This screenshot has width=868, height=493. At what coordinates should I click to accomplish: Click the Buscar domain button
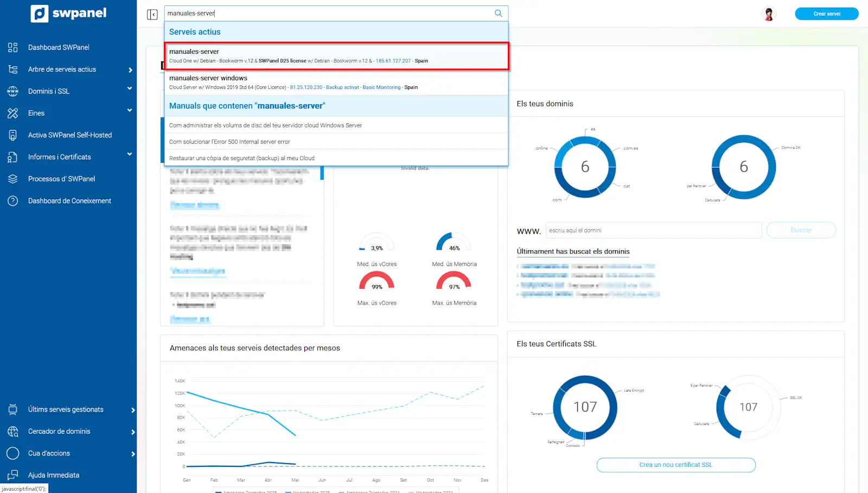coord(801,230)
